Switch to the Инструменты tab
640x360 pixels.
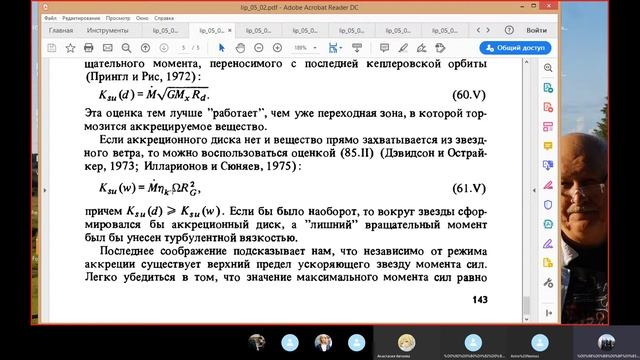pyautogui.click(x=107, y=31)
